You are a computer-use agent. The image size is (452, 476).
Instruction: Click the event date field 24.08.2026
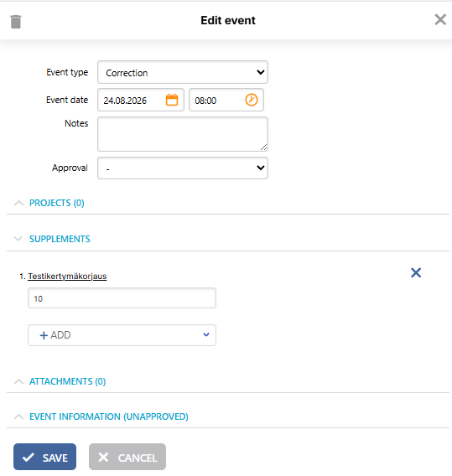(x=141, y=100)
